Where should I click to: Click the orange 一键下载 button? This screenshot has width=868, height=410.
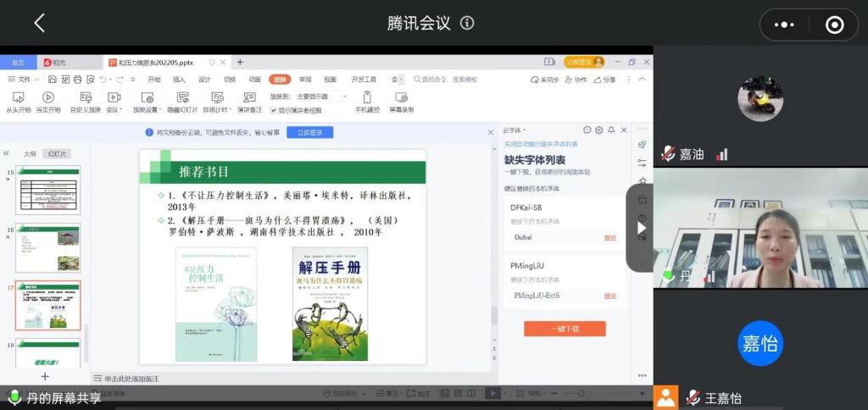tap(564, 329)
